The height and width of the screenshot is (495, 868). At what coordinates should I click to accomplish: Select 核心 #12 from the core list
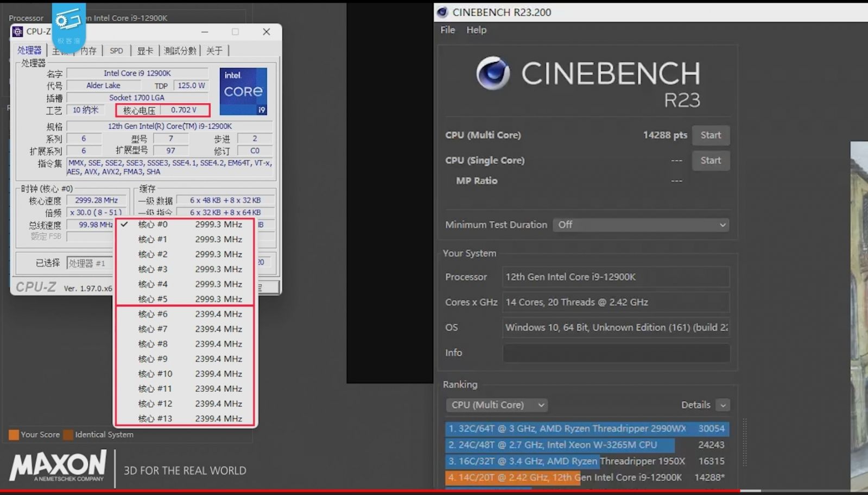[x=185, y=404]
